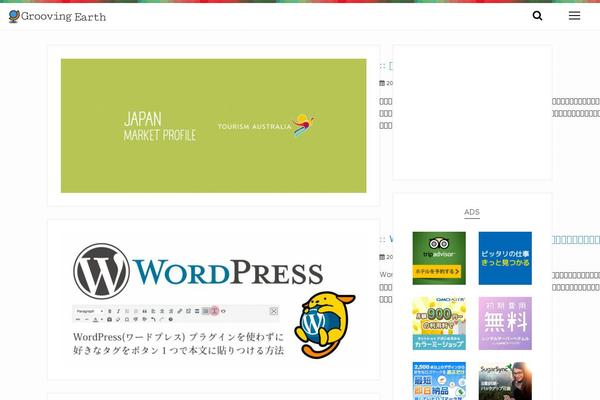Viewport: 600px width, 400px height.
Task: Click the purple 無料 rental server ad
Action: coord(505,323)
